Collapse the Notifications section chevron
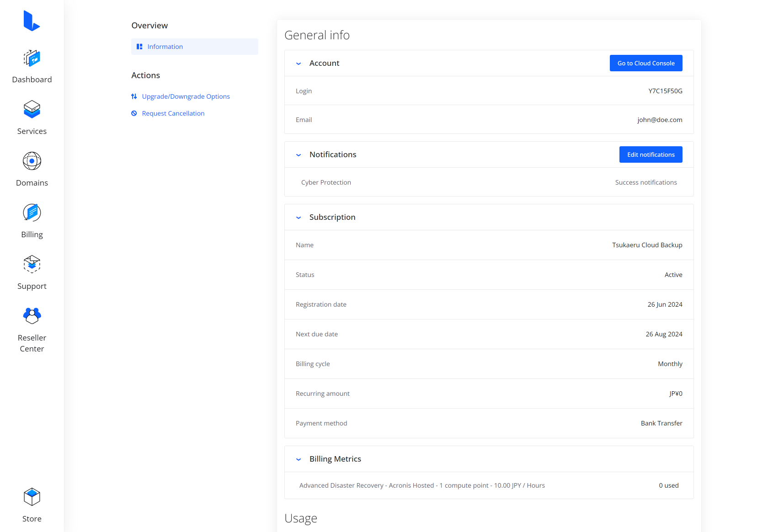 (x=299, y=155)
